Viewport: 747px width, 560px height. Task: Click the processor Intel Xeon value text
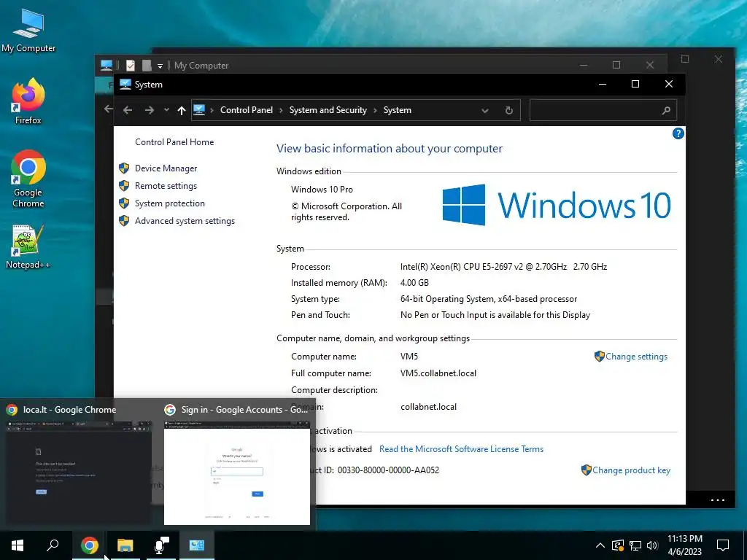point(503,267)
